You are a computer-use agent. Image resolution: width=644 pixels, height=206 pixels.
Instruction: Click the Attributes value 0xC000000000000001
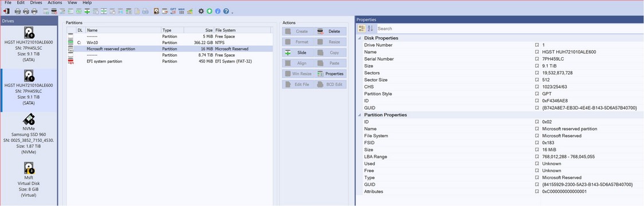(x=564, y=191)
